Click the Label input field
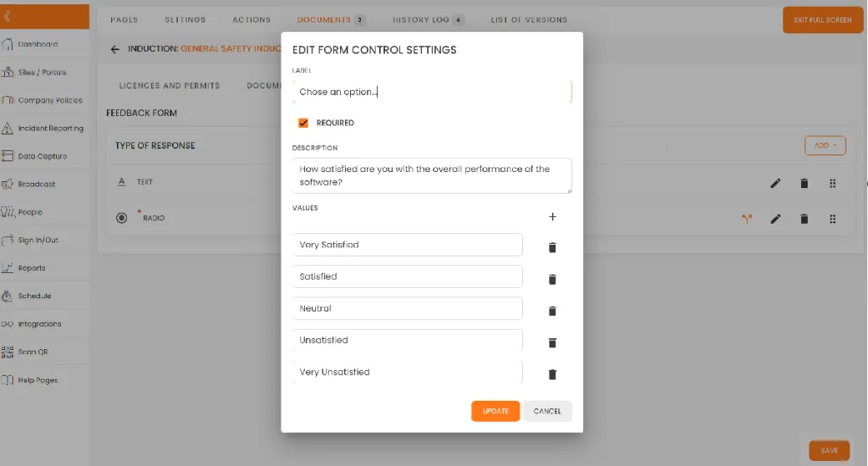The height and width of the screenshot is (466, 868). coord(431,92)
